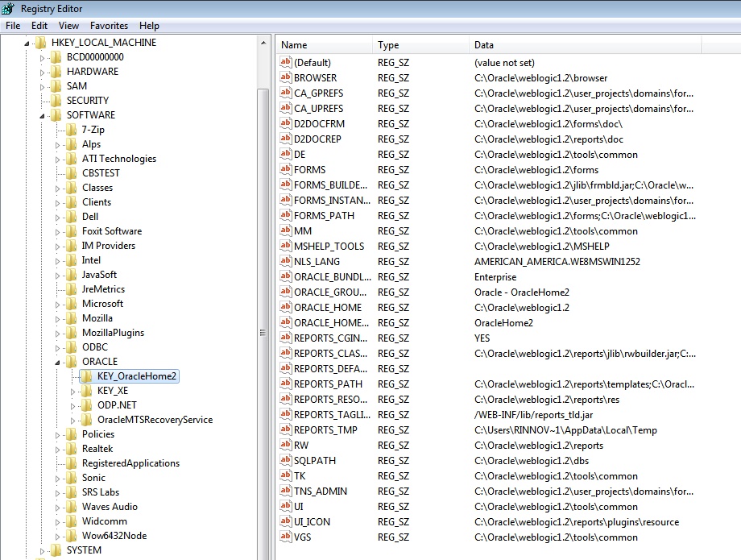Click the BROWSER string value icon

tap(285, 77)
